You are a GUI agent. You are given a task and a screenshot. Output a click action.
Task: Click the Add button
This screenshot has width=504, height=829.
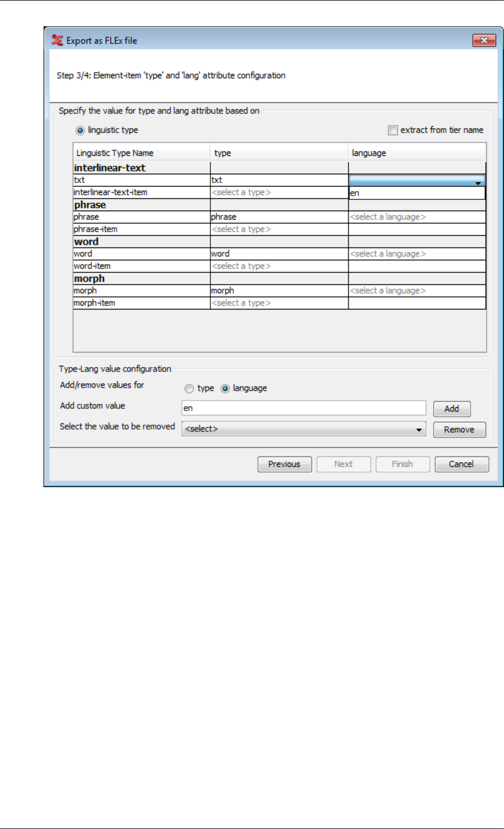point(452,409)
